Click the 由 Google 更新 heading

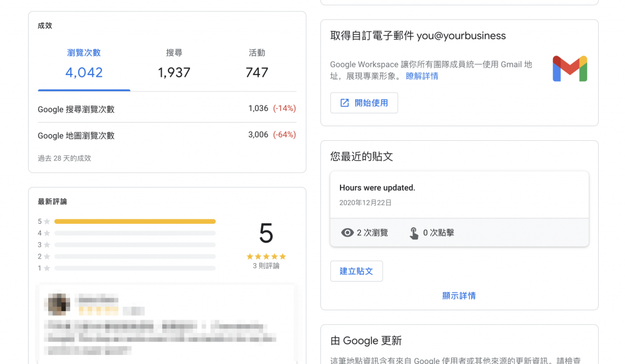(x=366, y=340)
